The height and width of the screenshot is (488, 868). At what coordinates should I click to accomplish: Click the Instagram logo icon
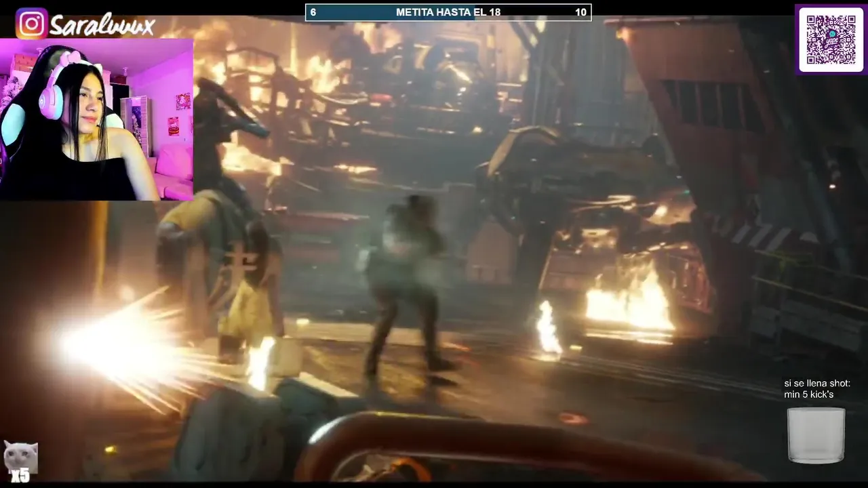pyautogui.click(x=31, y=24)
